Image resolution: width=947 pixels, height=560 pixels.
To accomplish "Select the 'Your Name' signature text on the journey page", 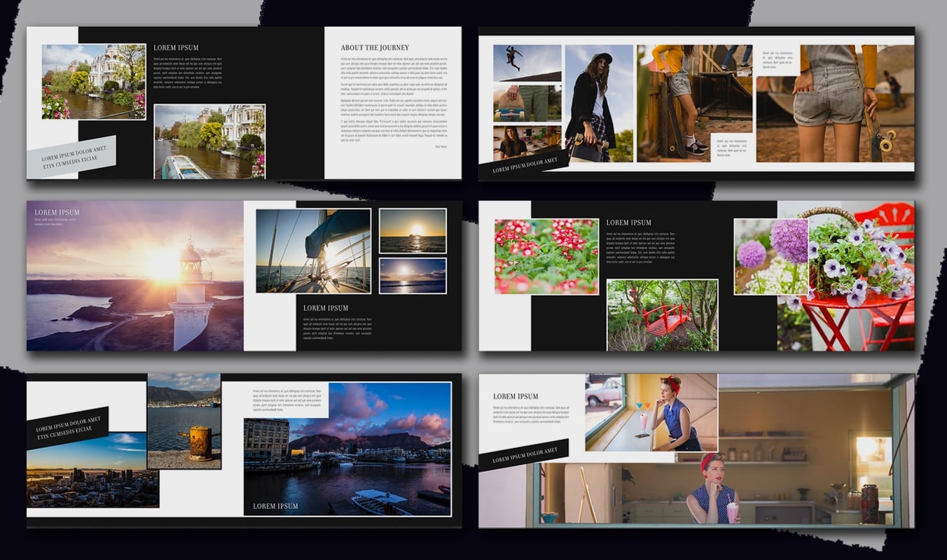I will (x=441, y=147).
